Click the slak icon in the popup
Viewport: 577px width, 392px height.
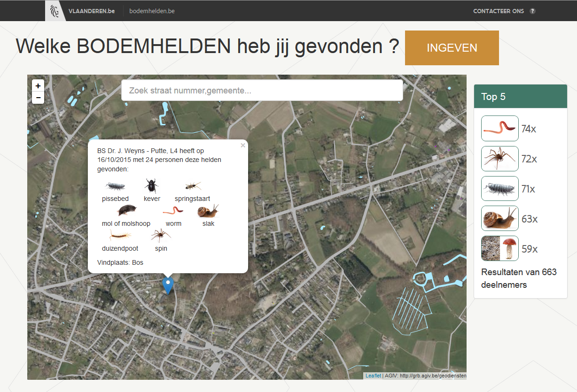pos(207,211)
